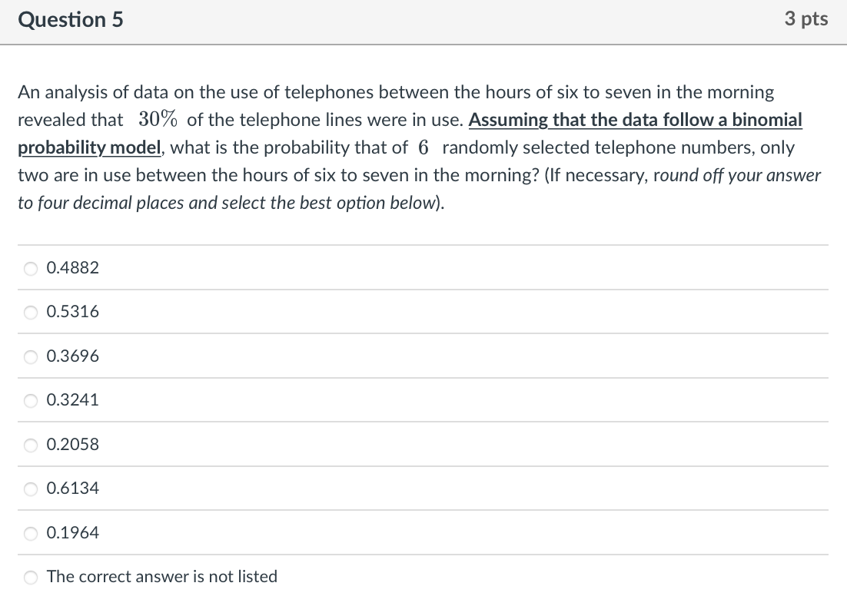Select the 0.3241 answer option

coord(72,399)
